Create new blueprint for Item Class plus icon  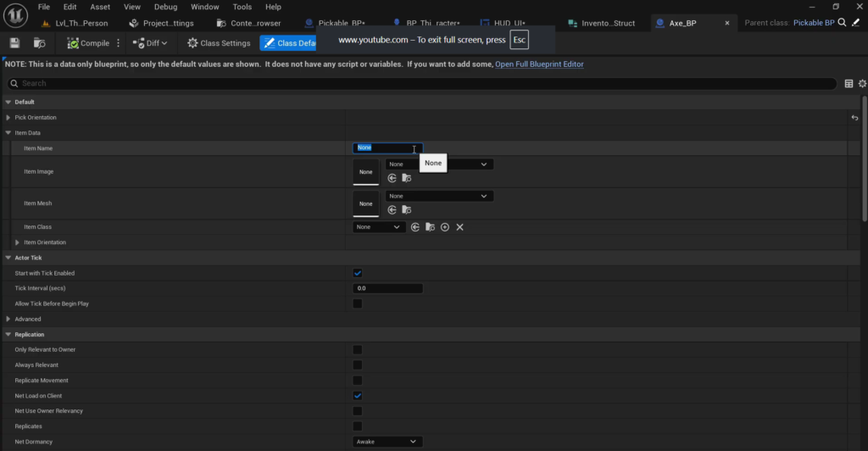pyautogui.click(x=445, y=227)
